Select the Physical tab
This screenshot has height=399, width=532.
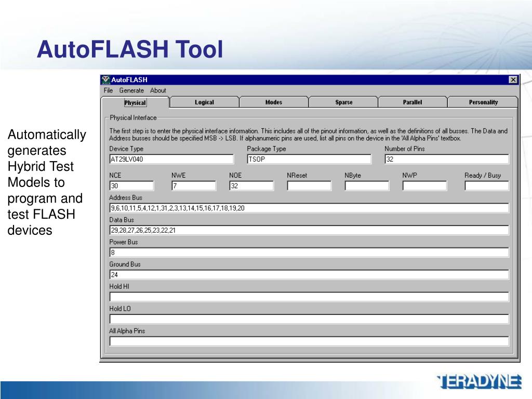(135, 102)
